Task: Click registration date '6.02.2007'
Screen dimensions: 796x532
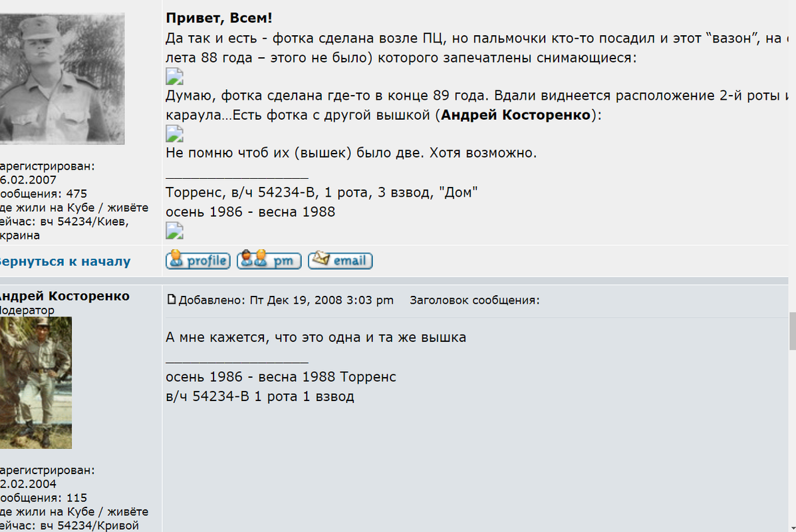Action: 28,180
